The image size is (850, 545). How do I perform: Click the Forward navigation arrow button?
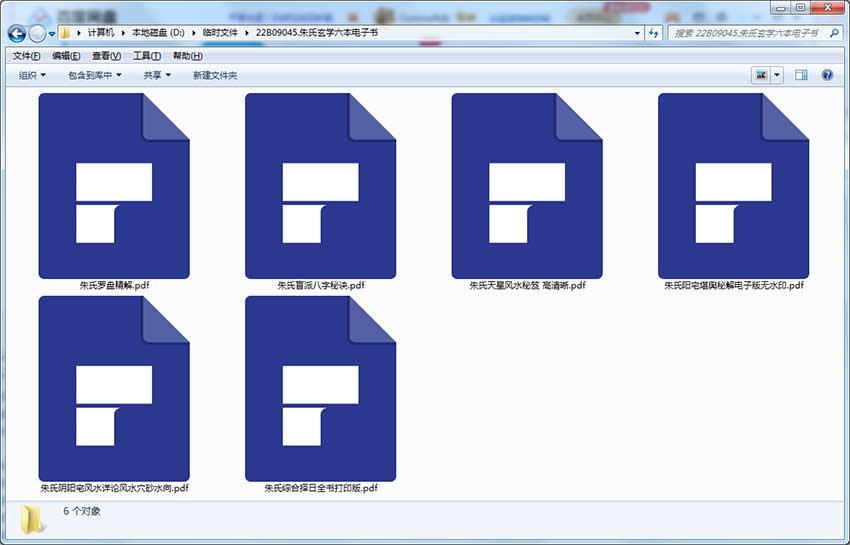tap(37, 34)
